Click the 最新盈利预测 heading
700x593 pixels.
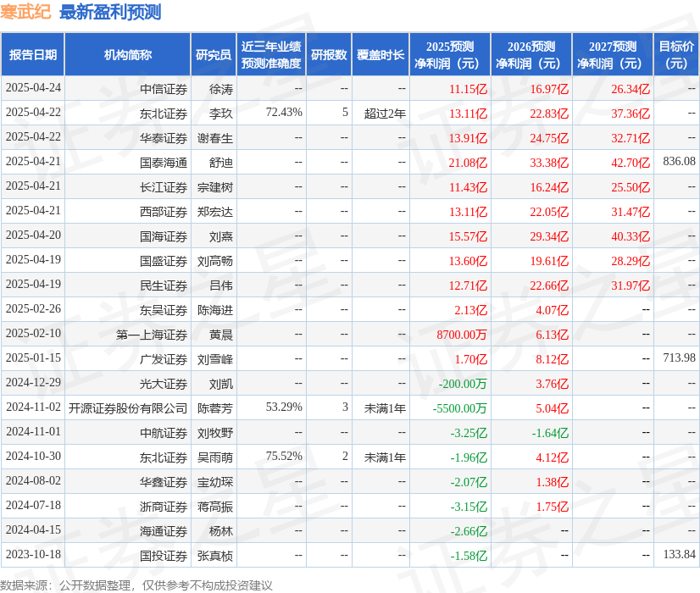pyautogui.click(x=110, y=12)
